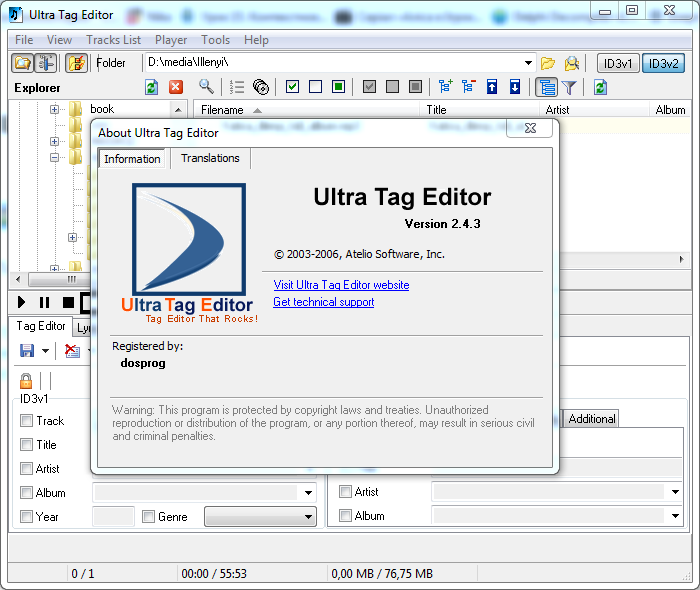The height and width of the screenshot is (590, 700).
Task: Click the red X remove icon
Action: pos(176,87)
